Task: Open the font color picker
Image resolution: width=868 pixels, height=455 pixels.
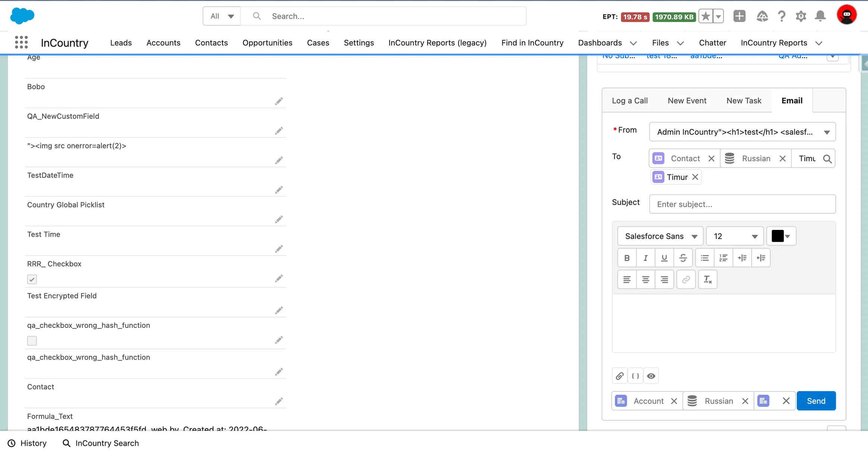Action: point(781,236)
